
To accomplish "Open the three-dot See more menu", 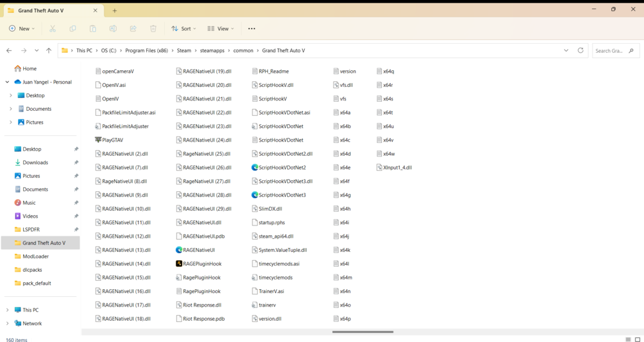I will pos(252,29).
